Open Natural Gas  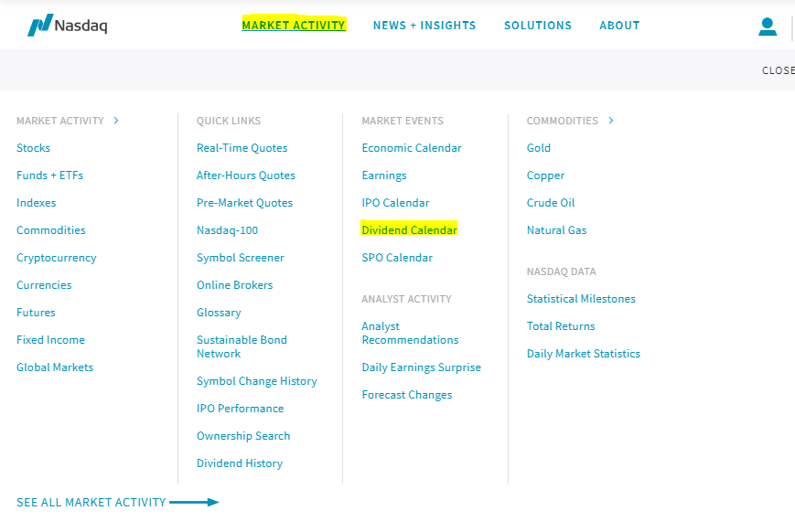[556, 230]
